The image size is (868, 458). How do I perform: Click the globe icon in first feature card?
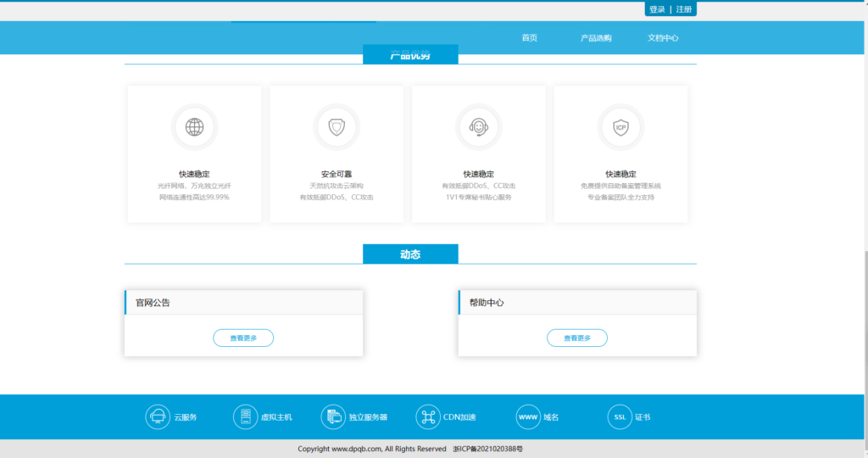pos(194,127)
